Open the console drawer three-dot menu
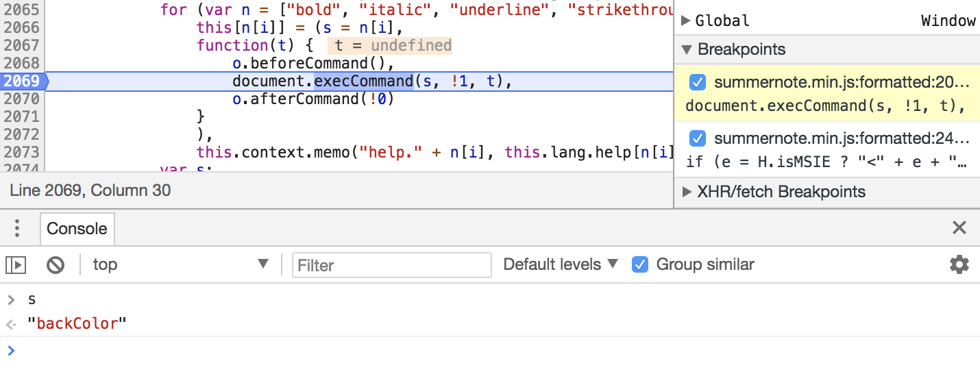The image size is (980, 374). 18,228
